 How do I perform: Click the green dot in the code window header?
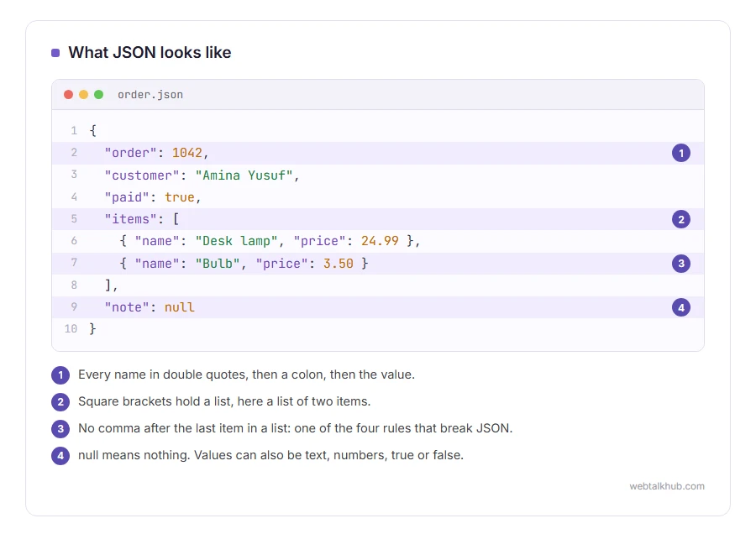pos(98,95)
